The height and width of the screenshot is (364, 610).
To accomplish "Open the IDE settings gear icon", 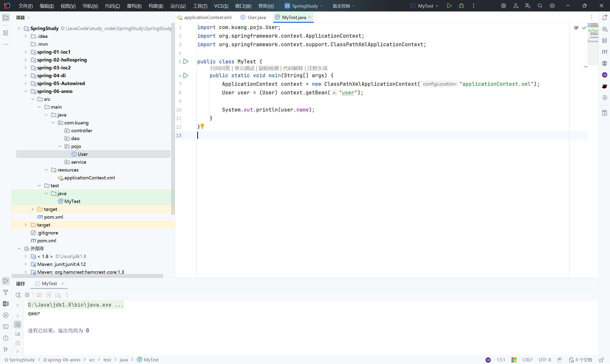I will [552, 6].
